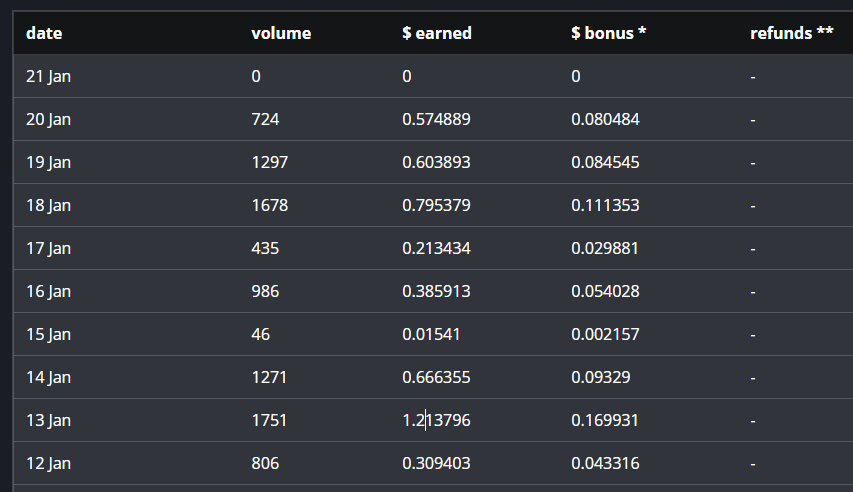Image resolution: width=853 pixels, height=492 pixels.
Task: Click volume 1751 in the 13 Jan row
Action: point(269,420)
